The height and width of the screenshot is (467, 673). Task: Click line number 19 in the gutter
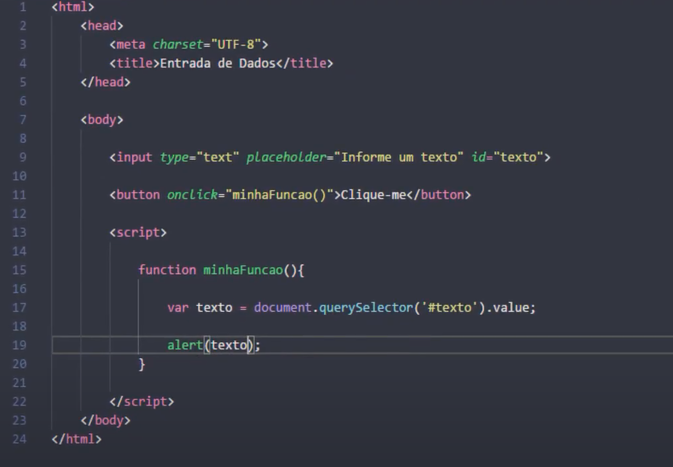tap(19, 345)
